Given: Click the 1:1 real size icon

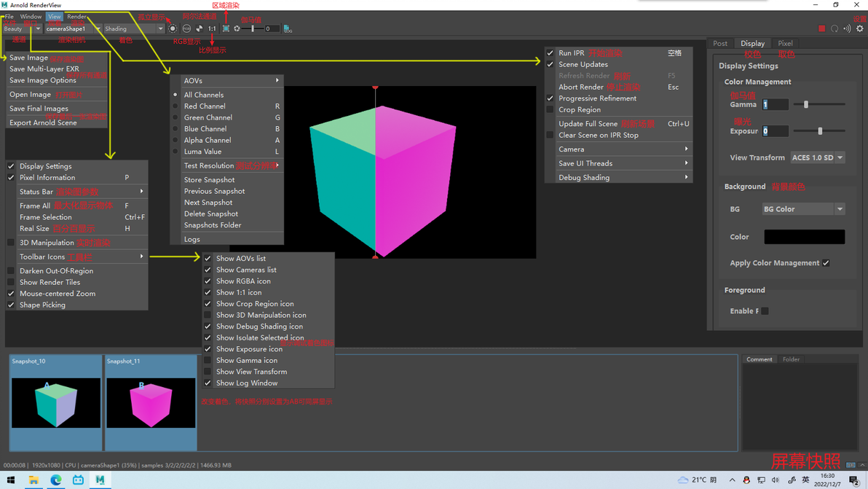Looking at the screenshot, I should click(212, 28).
